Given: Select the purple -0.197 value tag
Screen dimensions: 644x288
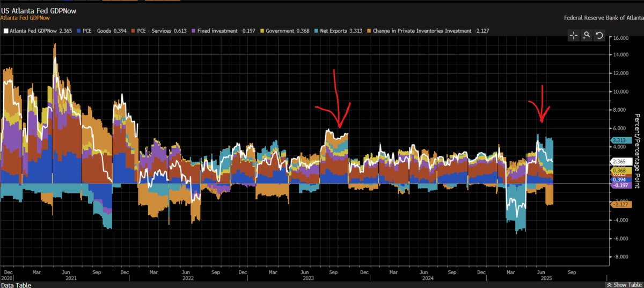Looking at the screenshot, I should coord(620,185).
